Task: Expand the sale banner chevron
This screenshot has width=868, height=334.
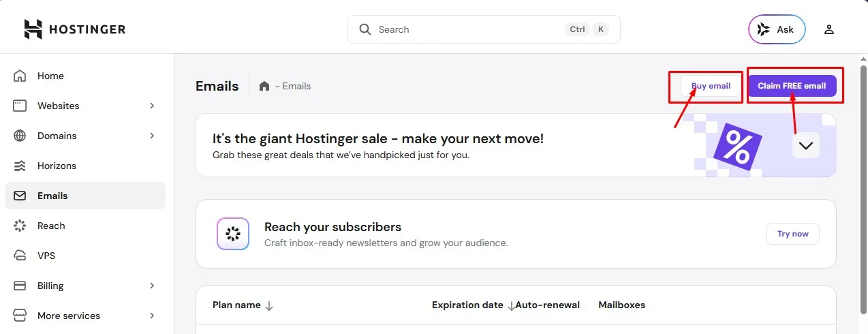Action: tap(806, 145)
